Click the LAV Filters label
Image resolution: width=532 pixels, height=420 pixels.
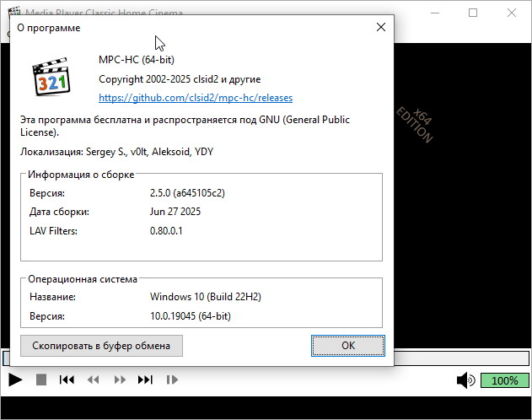tap(54, 231)
